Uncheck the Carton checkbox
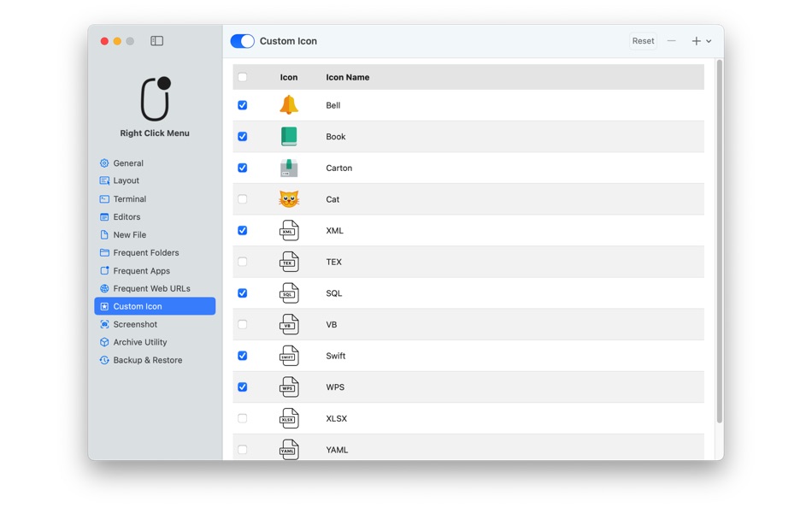 click(x=243, y=168)
